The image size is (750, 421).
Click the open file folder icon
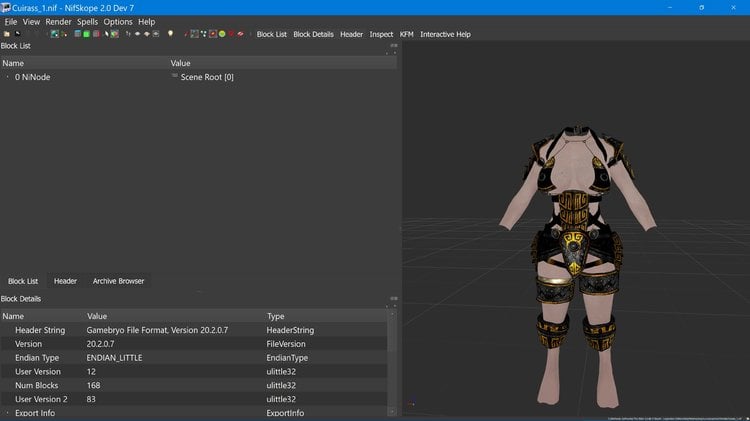(7, 34)
